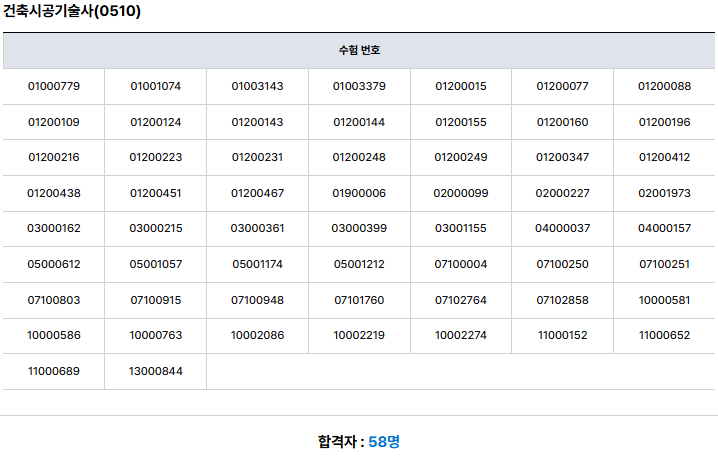
Task: Select the last entry 13000844
Action: coord(156,372)
